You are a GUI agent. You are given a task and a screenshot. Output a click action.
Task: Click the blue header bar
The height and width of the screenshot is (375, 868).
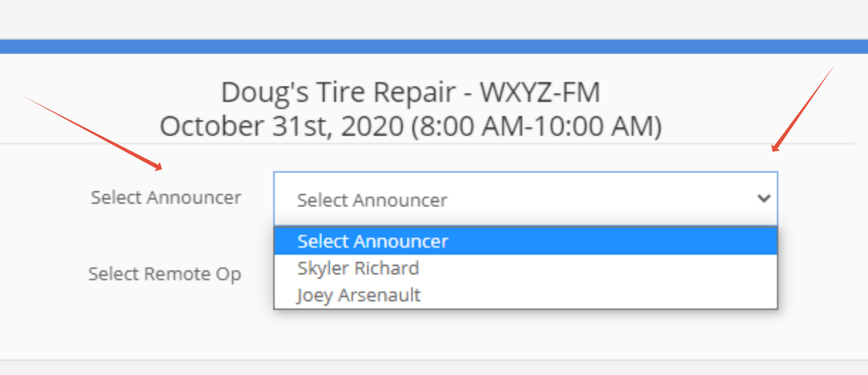[434, 46]
